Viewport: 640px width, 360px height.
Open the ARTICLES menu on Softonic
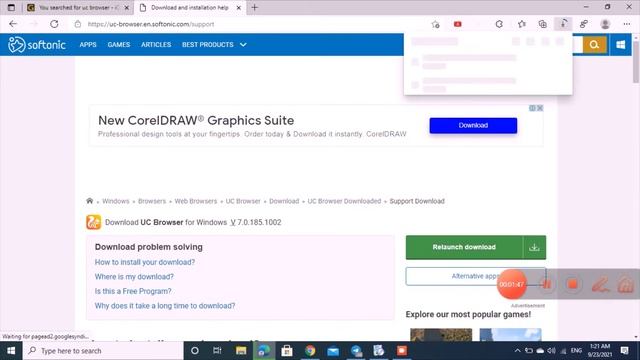[156, 44]
